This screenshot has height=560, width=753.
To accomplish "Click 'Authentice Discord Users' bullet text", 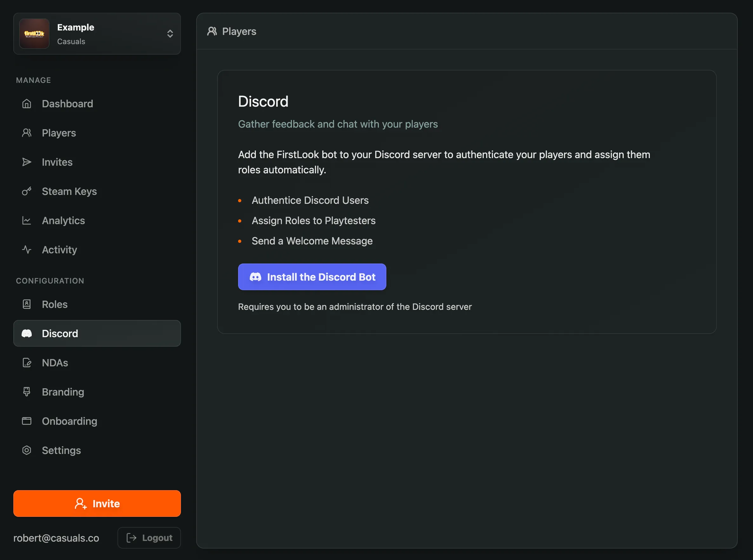I will [310, 200].
